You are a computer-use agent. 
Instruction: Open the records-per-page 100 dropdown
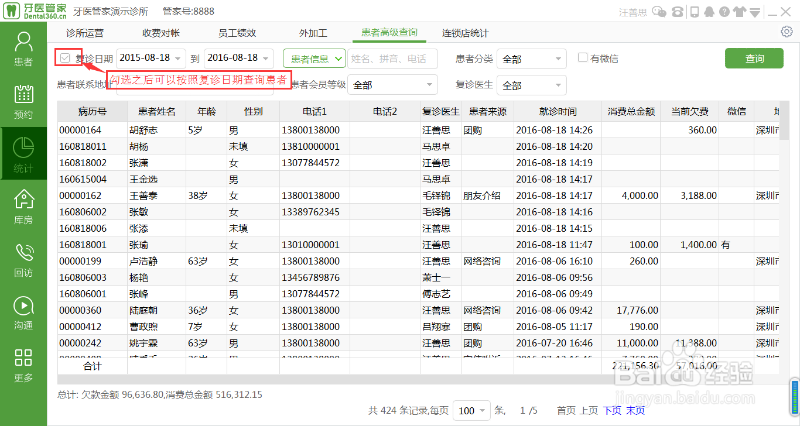[471, 410]
